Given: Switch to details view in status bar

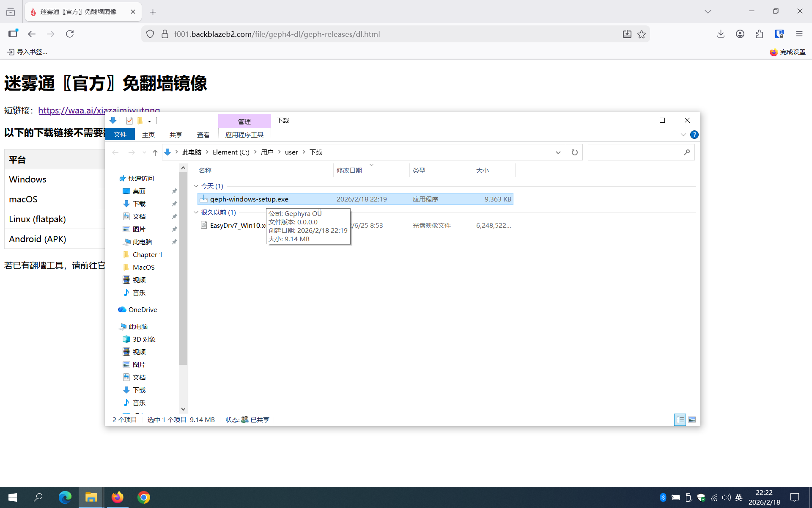Looking at the screenshot, I should (x=680, y=420).
